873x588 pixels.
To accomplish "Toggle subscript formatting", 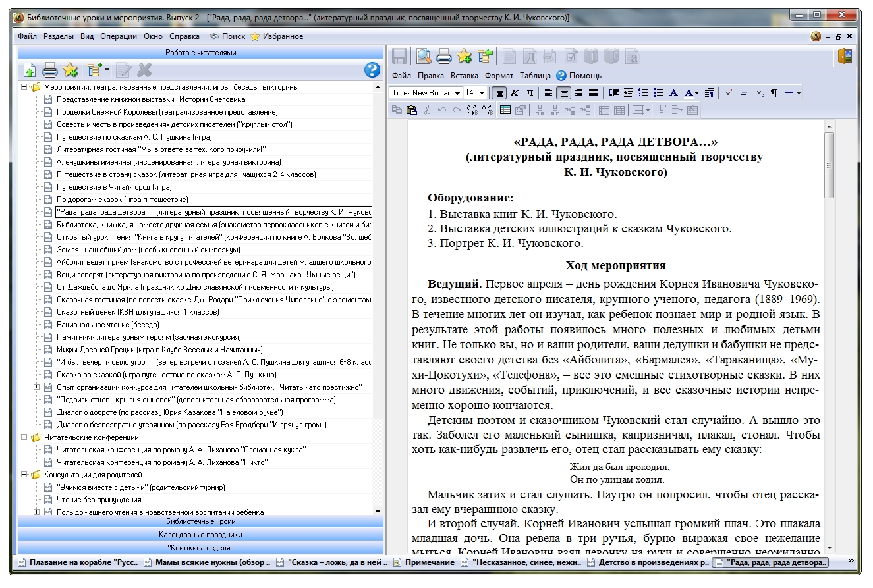I will click(x=759, y=93).
